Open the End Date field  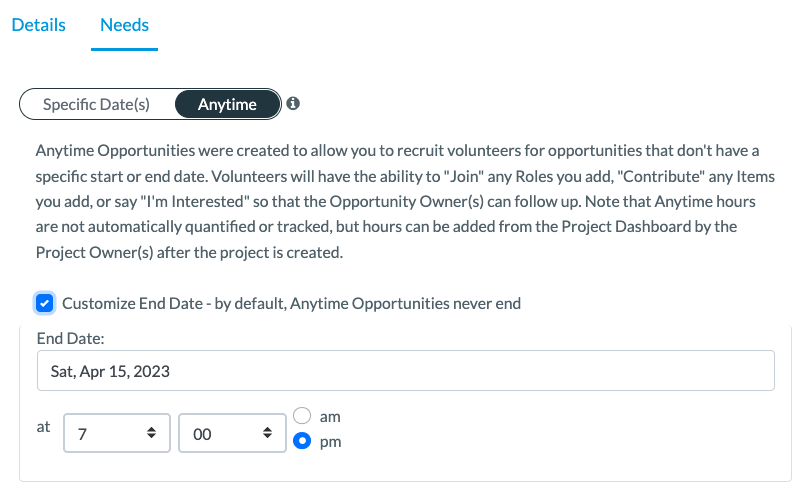point(406,371)
